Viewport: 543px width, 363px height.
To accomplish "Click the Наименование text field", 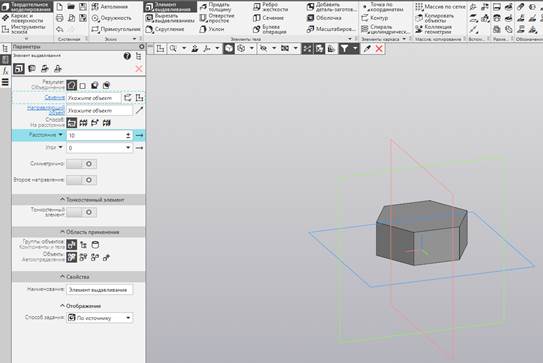I will pos(99,290).
